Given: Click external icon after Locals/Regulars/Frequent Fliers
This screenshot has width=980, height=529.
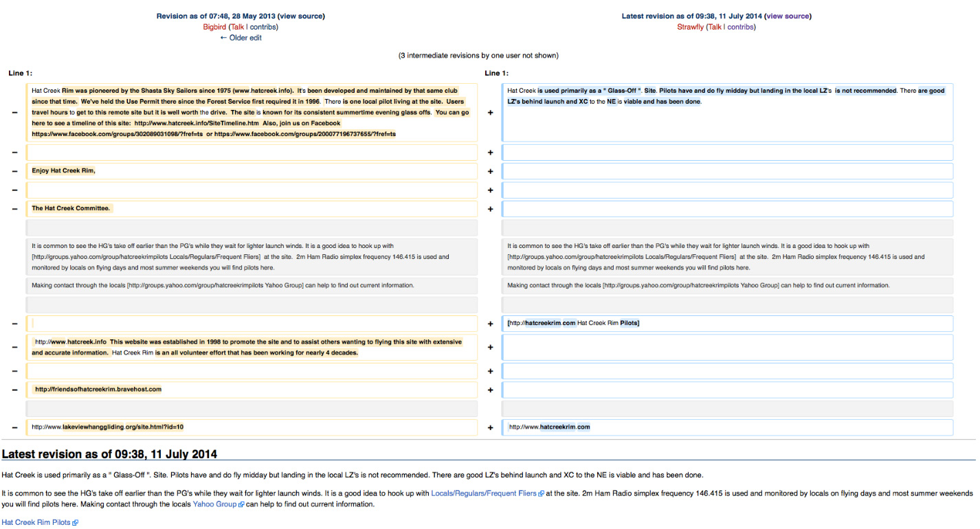Looking at the screenshot, I should coord(542,494).
